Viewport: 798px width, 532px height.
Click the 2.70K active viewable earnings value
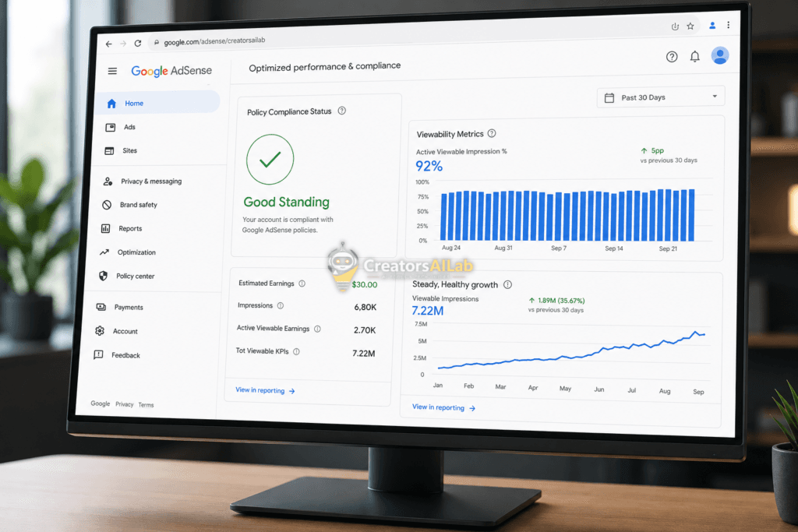pyautogui.click(x=365, y=330)
